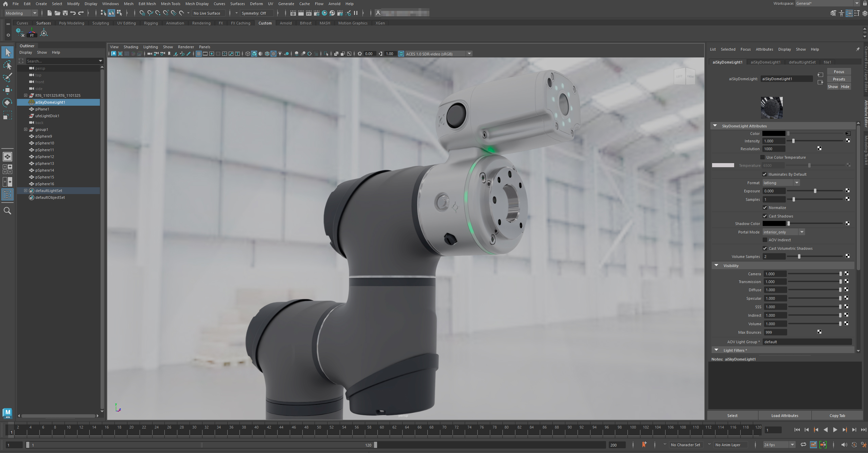The height and width of the screenshot is (453, 868).
Task: Click the Save scene icon
Action: pyautogui.click(x=65, y=13)
